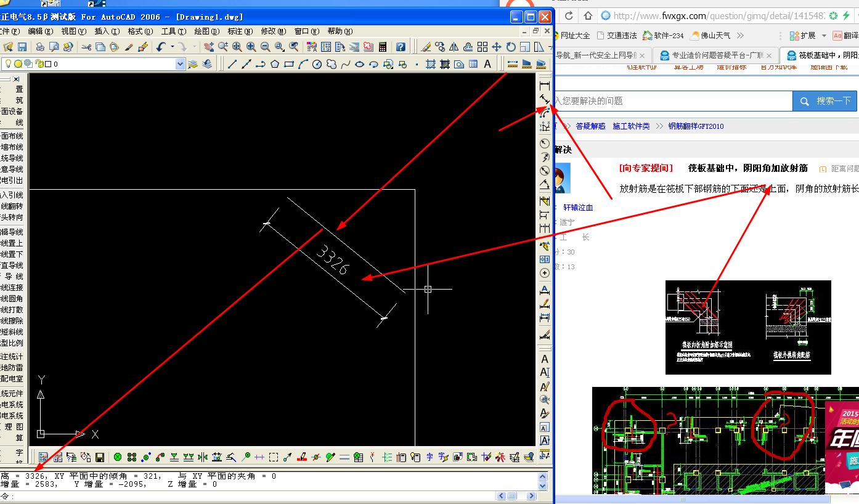This screenshot has height=504, width=859.
Task: Click the floppy disk icon in bottom toolbar
Action: 99,457
